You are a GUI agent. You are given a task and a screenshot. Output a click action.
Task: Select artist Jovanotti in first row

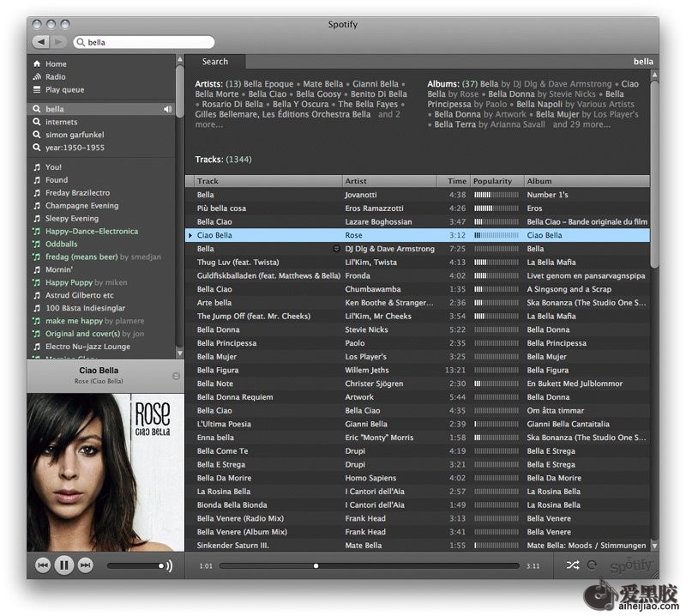pyautogui.click(x=360, y=195)
